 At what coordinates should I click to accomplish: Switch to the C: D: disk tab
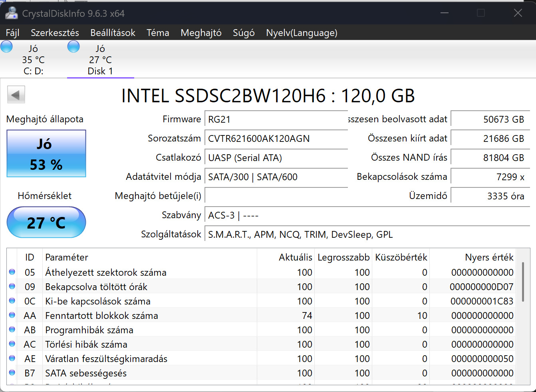point(33,60)
